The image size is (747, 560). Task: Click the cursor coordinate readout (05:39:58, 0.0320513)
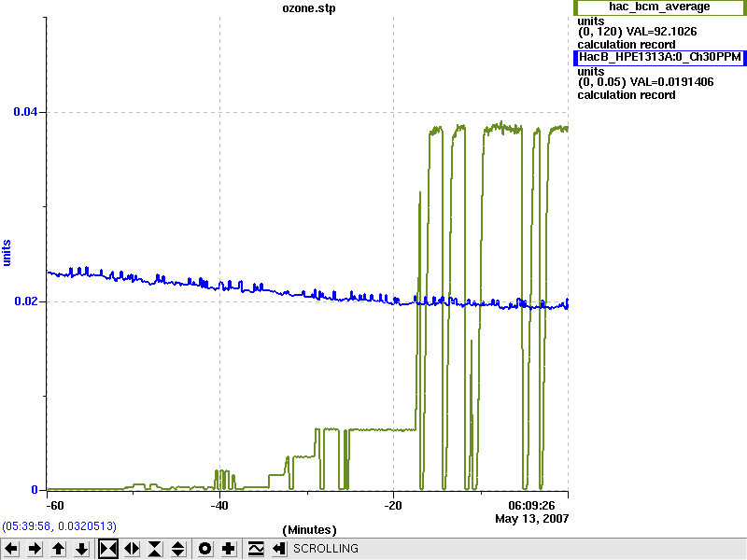[x=59, y=526]
